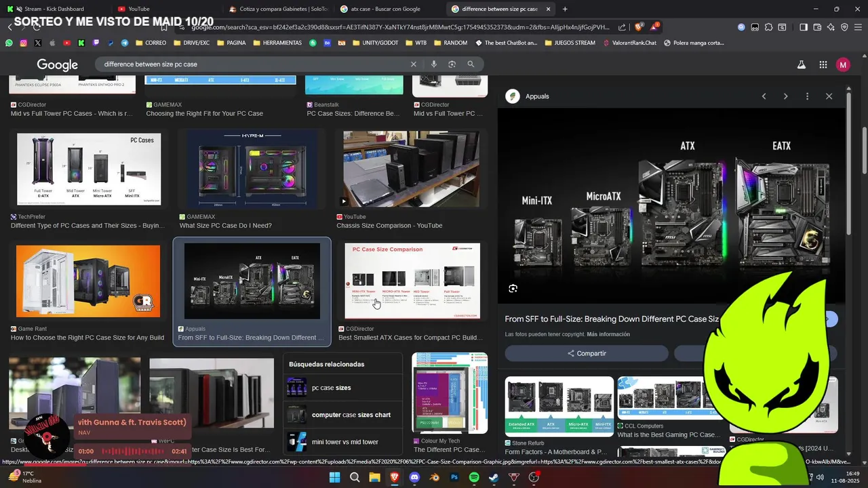The width and height of the screenshot is (868, 488).
Task: Open The best ChatBot bookmark
Action: pos(505,43)
